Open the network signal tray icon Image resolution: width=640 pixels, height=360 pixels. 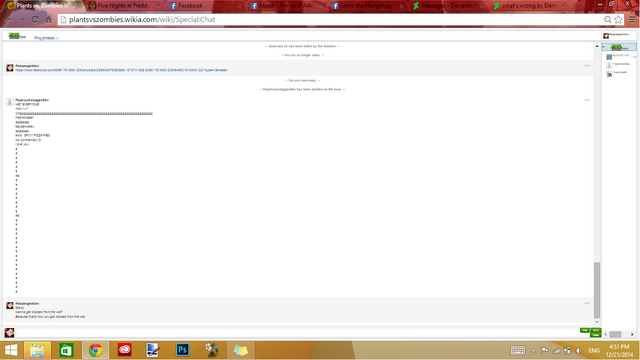click(556, 350)
